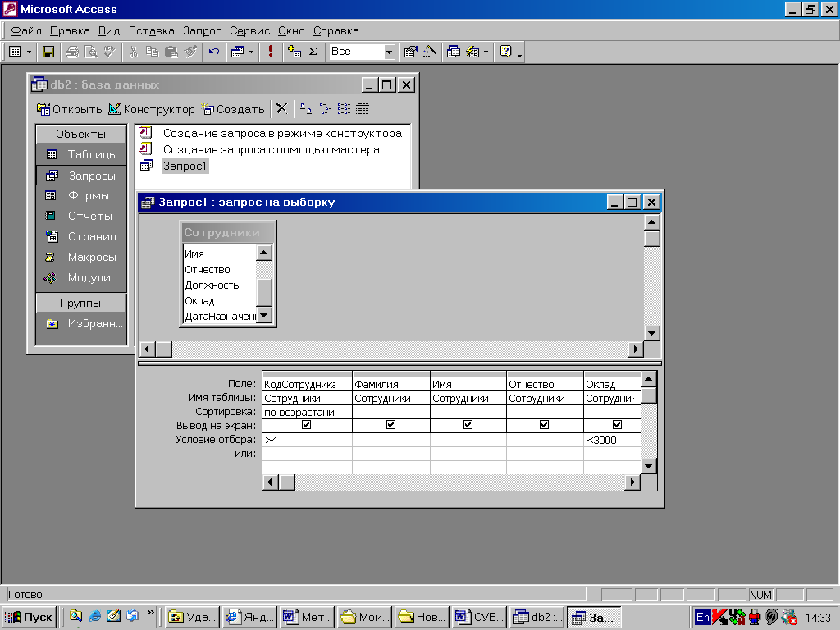The width and height of the screenshot is (840, 630).
Task: Toggle Totals sigma icon
Action: point(313,52)
